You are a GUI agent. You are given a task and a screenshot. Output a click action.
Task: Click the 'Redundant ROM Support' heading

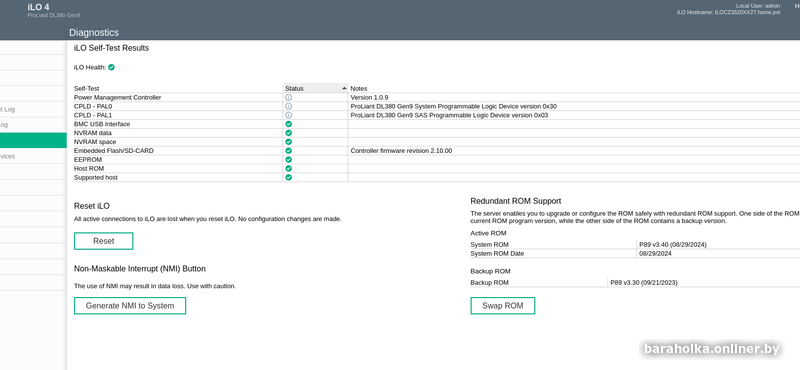pos(516,201)
